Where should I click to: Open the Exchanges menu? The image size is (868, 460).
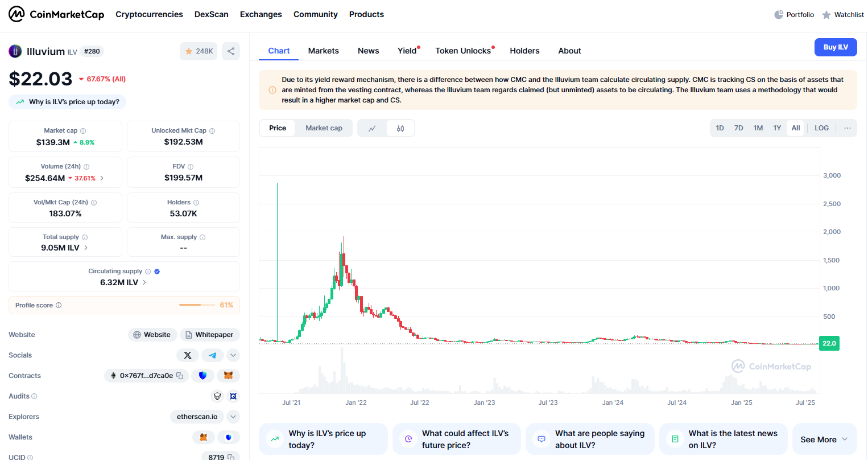[x=261, y=14]
